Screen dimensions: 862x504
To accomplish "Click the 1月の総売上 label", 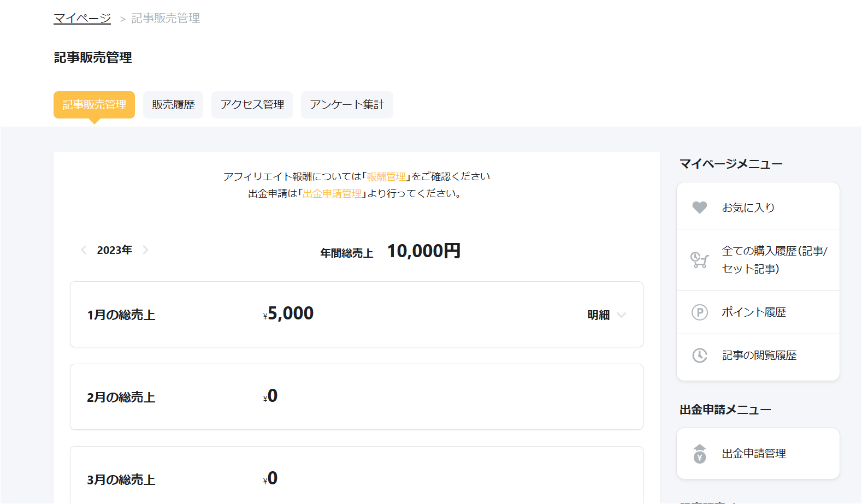I will coord(121,315).
